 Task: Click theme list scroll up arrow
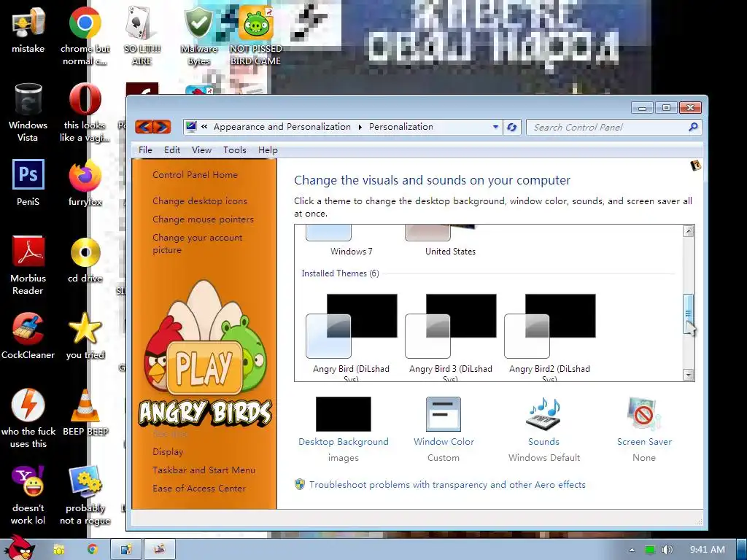688,231
